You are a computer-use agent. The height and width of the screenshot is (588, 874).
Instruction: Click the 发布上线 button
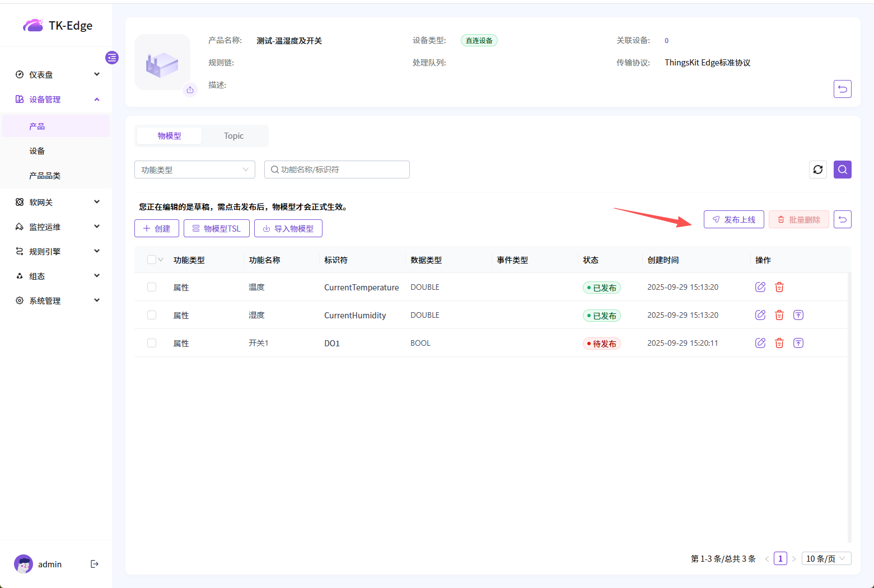point(733,219)
